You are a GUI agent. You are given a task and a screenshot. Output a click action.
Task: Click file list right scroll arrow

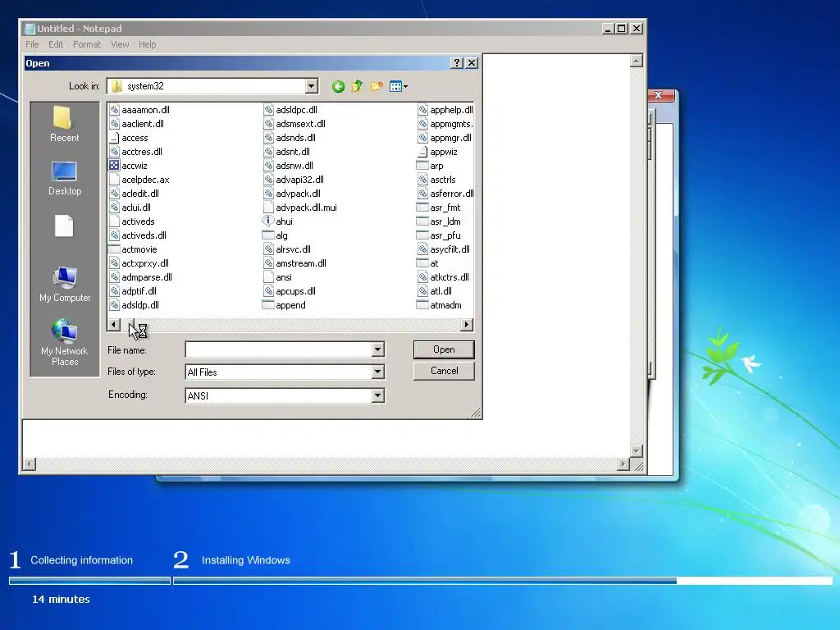coord(467,325)
